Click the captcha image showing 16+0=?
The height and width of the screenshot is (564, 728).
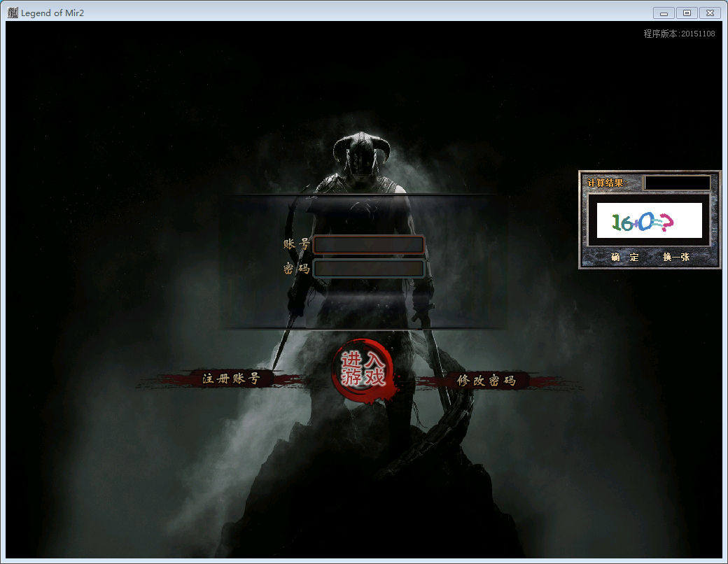(649, 220)
